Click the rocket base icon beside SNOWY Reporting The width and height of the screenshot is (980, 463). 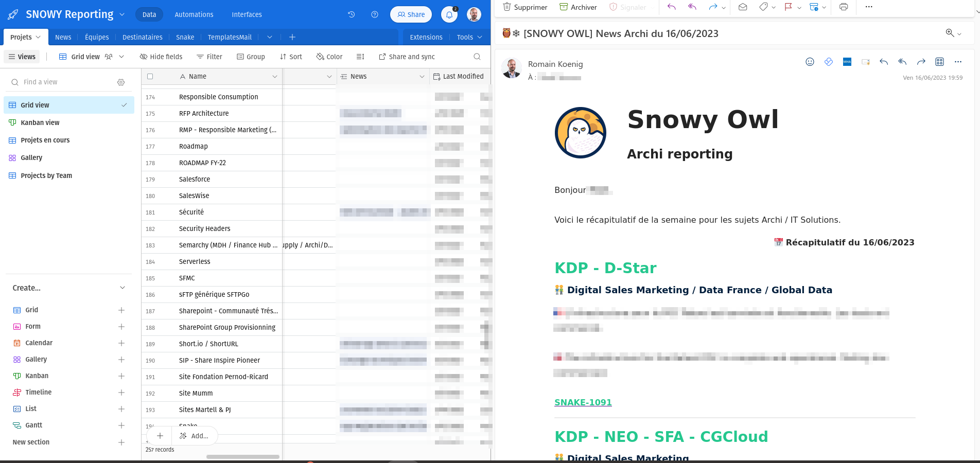click(13, 14)
